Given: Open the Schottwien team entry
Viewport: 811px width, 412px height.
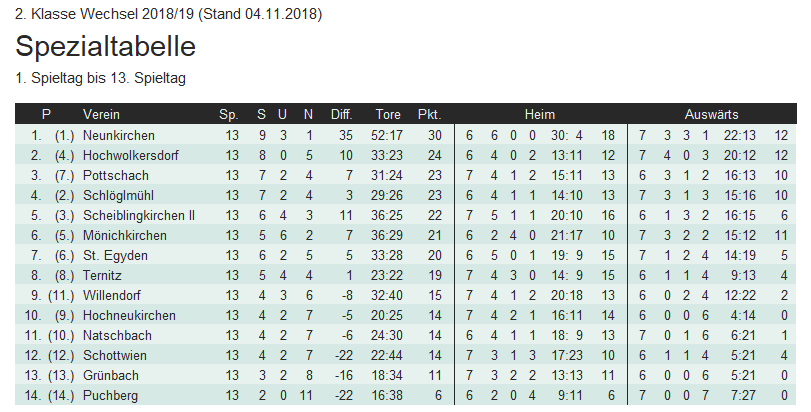Looking at the screenshot, I should (116, 355).
